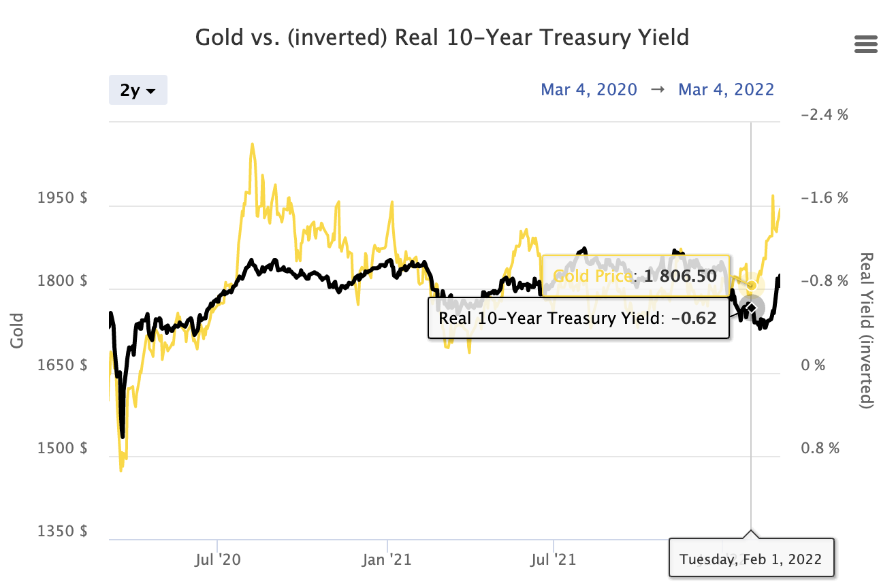The image size is (896, 588).
Task: Click the Jul '20 x-axis label
Action: tap(217, 560)
